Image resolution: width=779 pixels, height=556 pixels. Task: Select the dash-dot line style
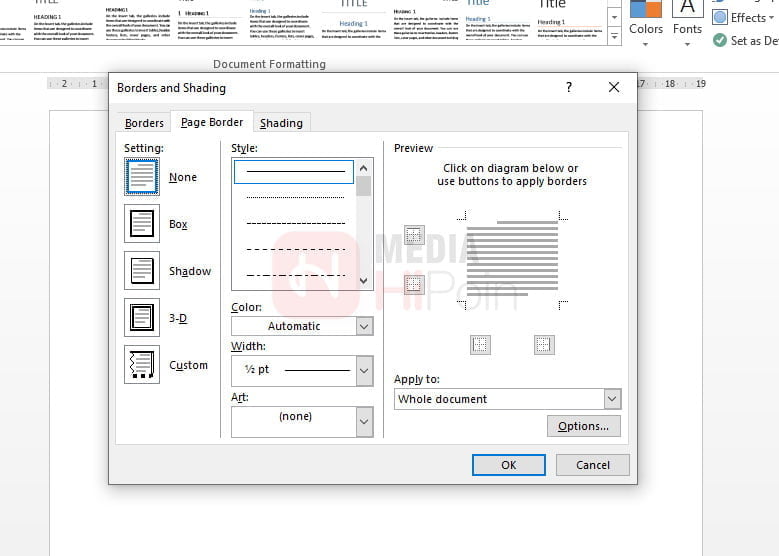[294, 275]
